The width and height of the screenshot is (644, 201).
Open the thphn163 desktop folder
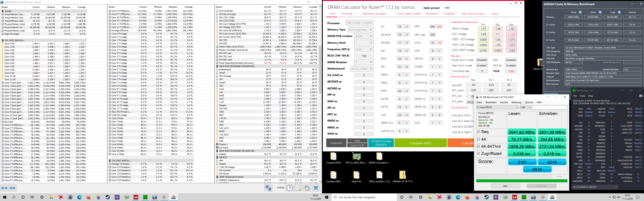(x=356, y=177)
